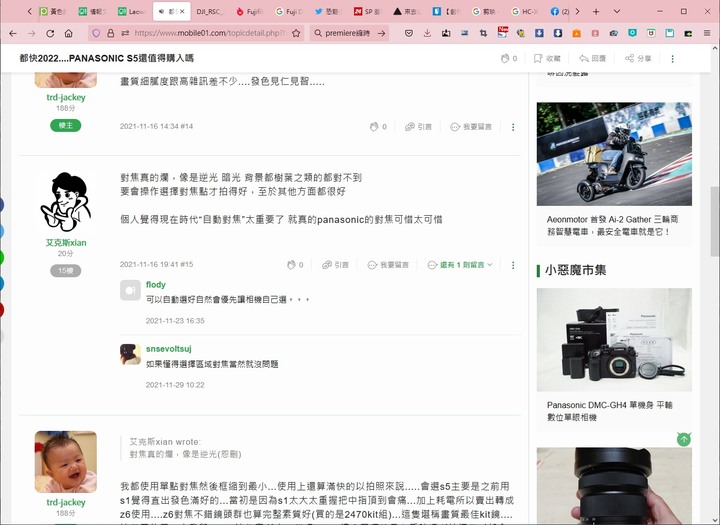This screenshot has width=720, height=525.
Task: Open snsevoltsuj commenter profile link
Action: tap(169, 349)
